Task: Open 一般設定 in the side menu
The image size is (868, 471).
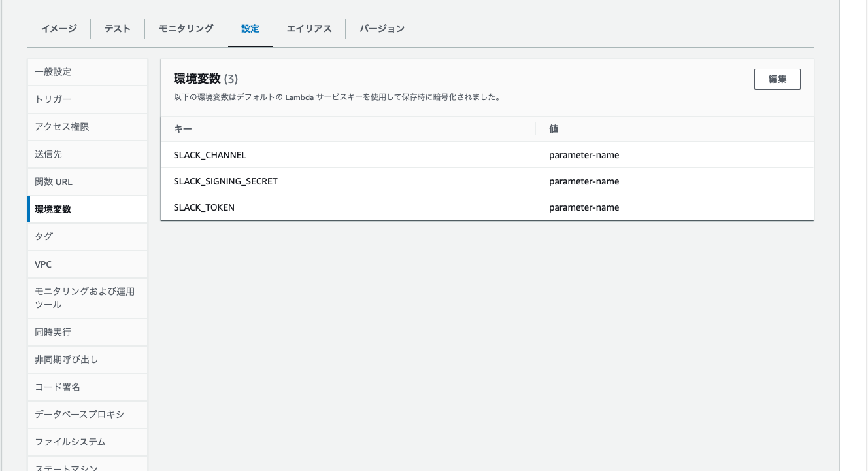Action: [88, 72]
